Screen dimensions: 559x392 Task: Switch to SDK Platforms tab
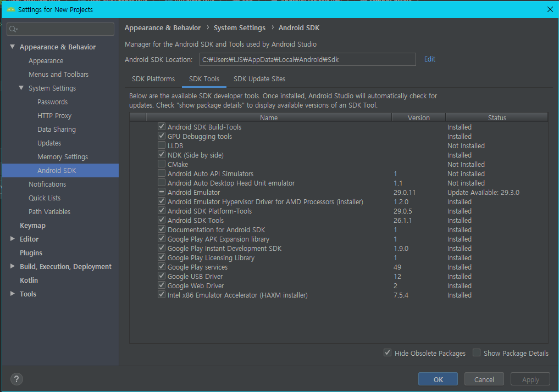tap(153, 79)
